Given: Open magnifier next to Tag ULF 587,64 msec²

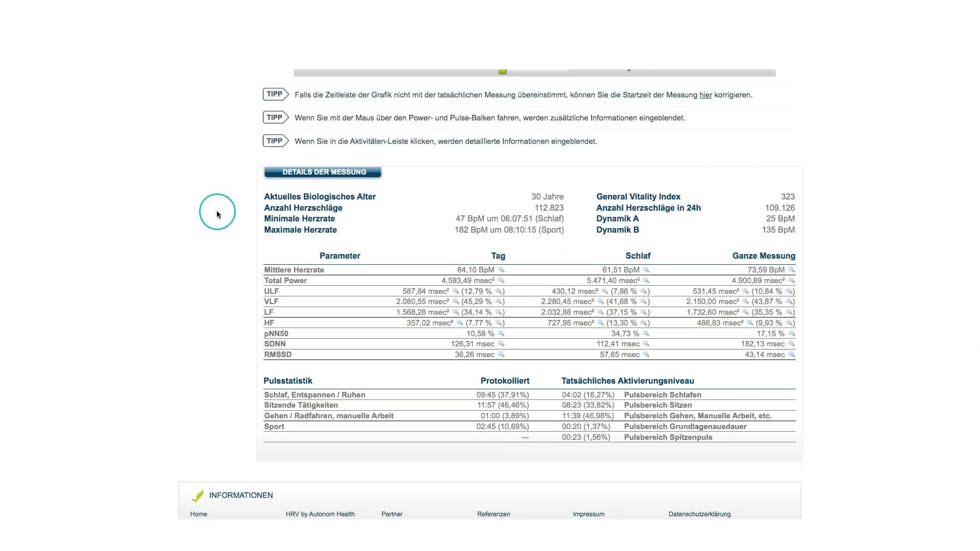Looking at the screenshot, I should 455,291.
